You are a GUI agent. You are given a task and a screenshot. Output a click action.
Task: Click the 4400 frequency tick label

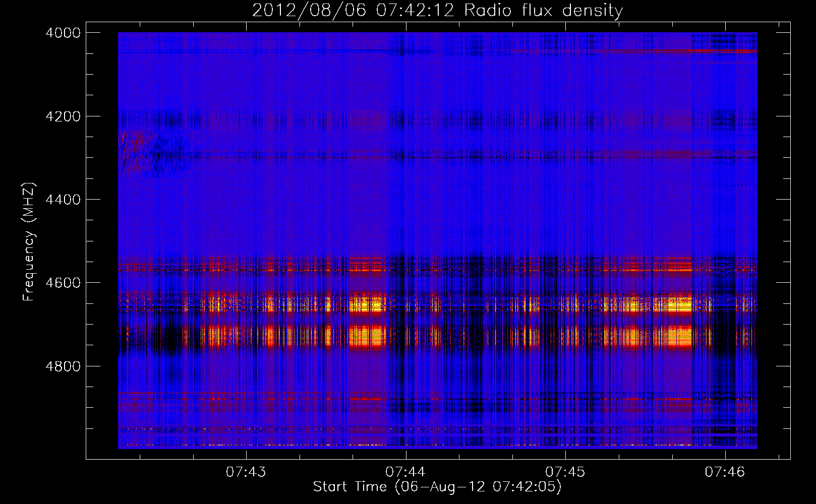(x=63, y=200)
